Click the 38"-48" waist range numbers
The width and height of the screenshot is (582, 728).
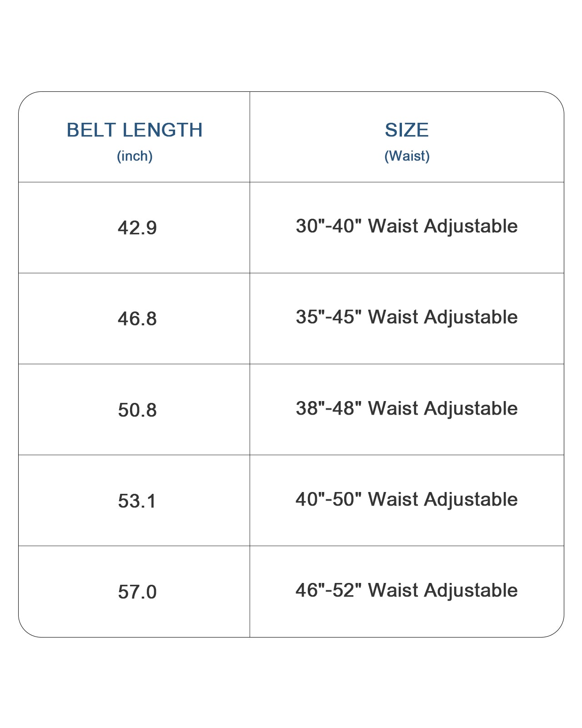328,408
